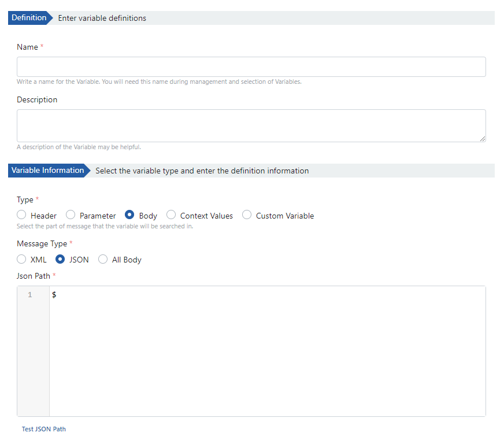Click the Message Type label
The height and width of the screenshot is (440, 504).
pyautogui.click(x=42, y=243)
